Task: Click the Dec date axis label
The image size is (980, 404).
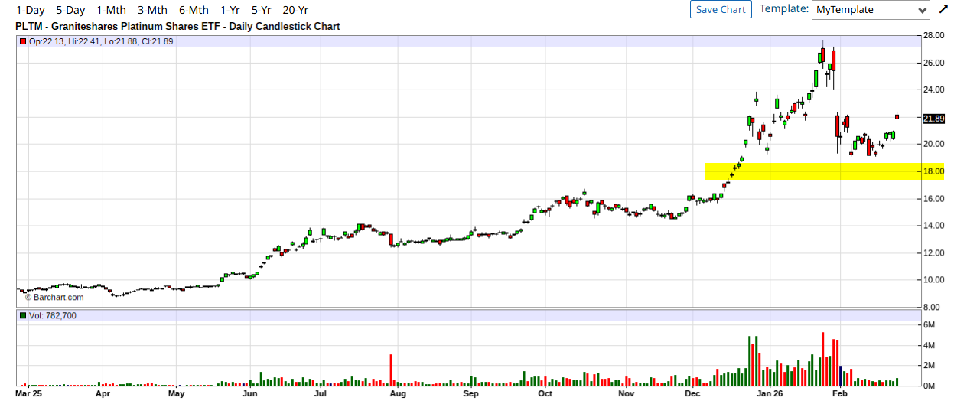Action: [692, 394]
